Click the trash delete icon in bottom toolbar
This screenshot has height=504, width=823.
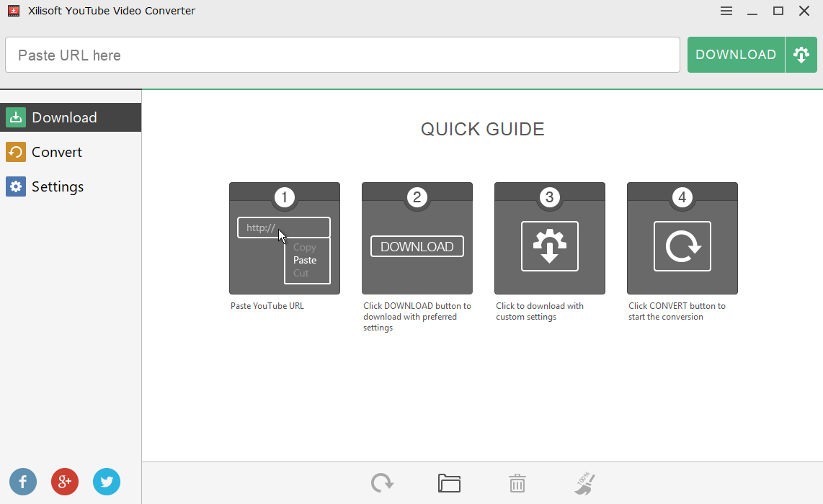517,483
